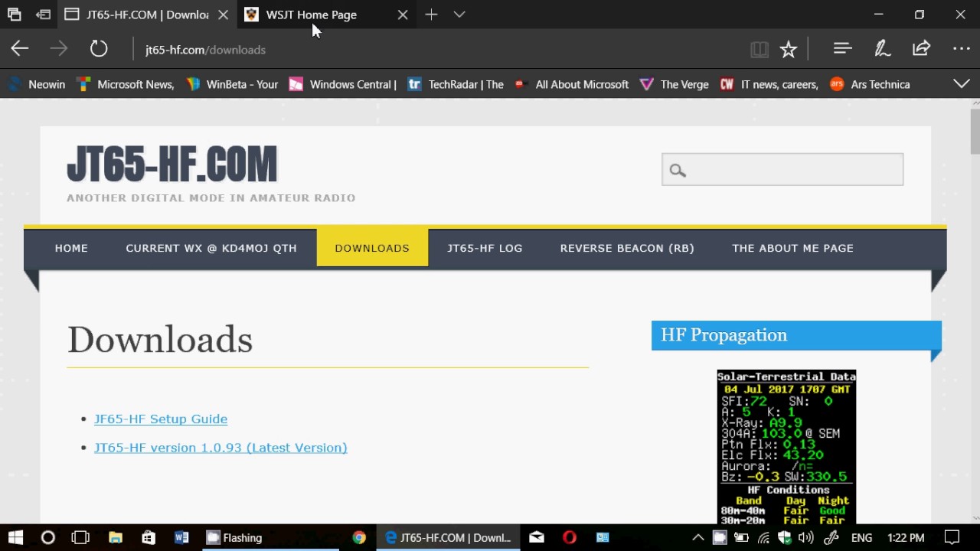The image size is (980, 551).
Task: Click ENG language indicator
Action: pos(861,537)
